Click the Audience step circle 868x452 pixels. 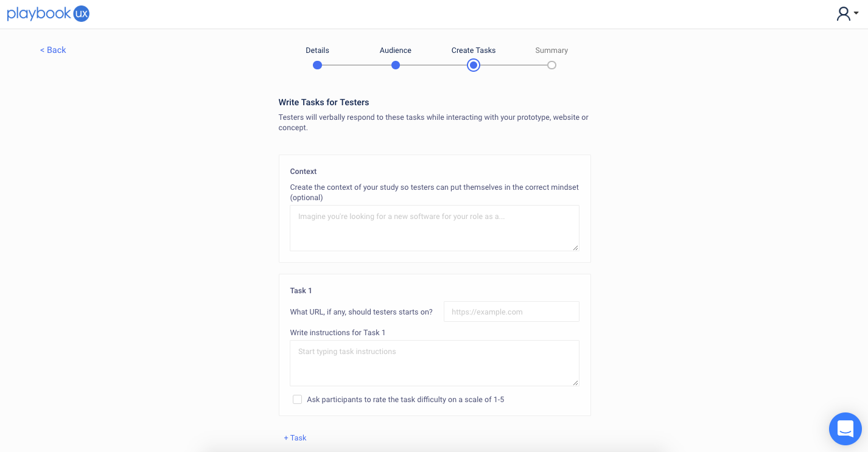point(396,65)
